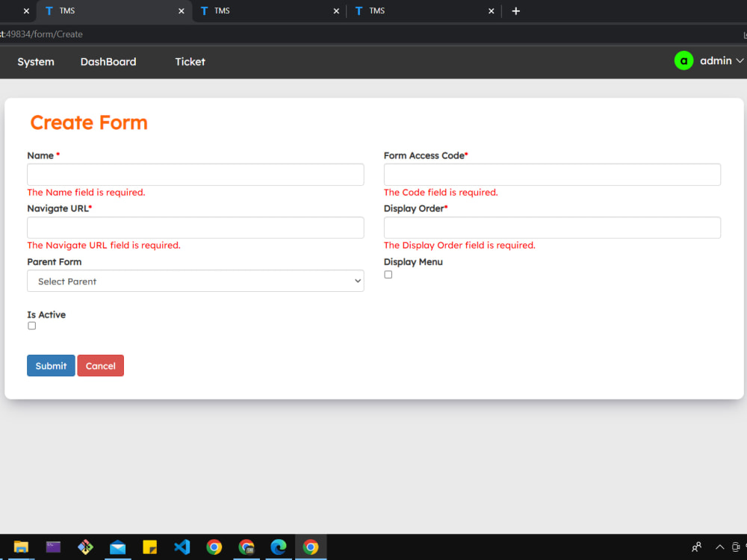Screen dimensions: 747x560
Task: Focus the Navigate URL input field
Action: click(x=195, y=228)
